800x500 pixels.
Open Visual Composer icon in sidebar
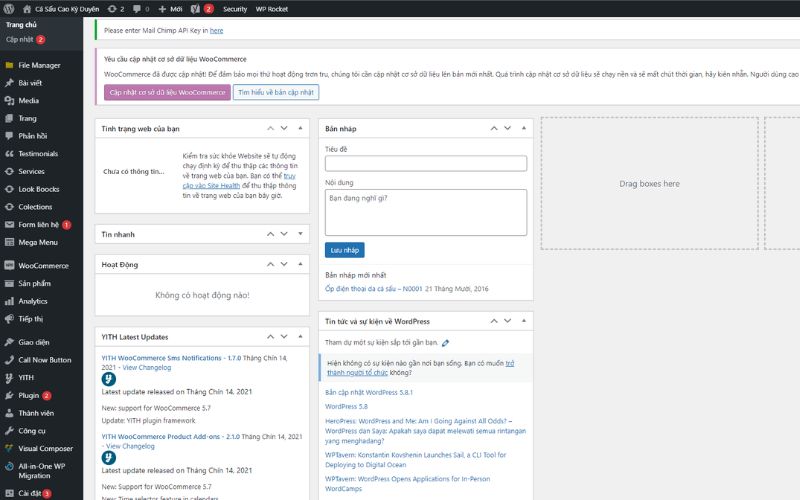point(9,448)
